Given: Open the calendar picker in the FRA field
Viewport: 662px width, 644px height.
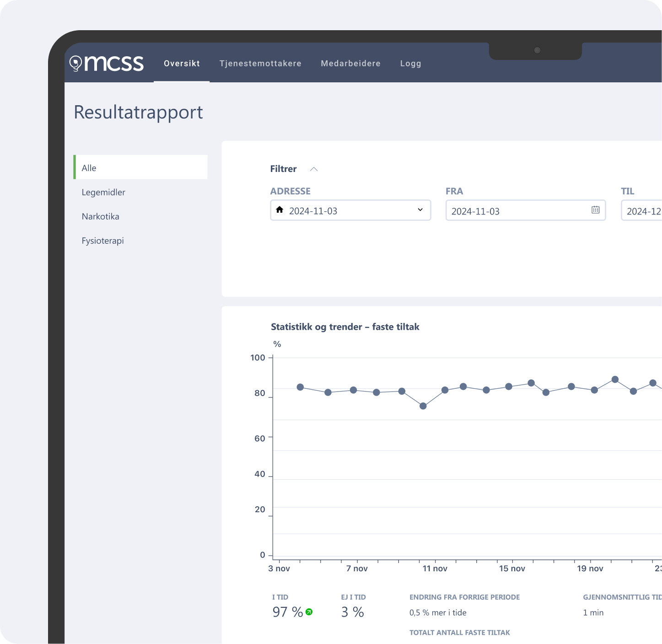Looking at the screenshot, I should tap(595, 210).
